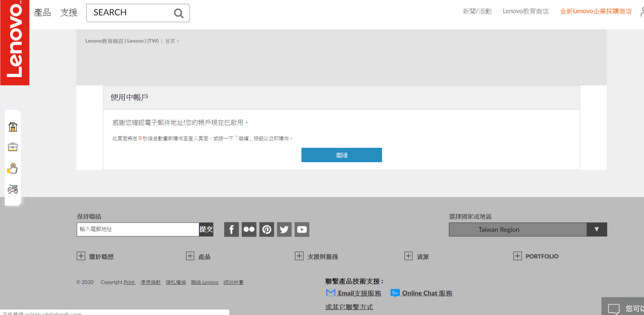Viewport: 644px width, 315px height.
Task: Open the home building icon in the sidebar
Action: point(13,127)
